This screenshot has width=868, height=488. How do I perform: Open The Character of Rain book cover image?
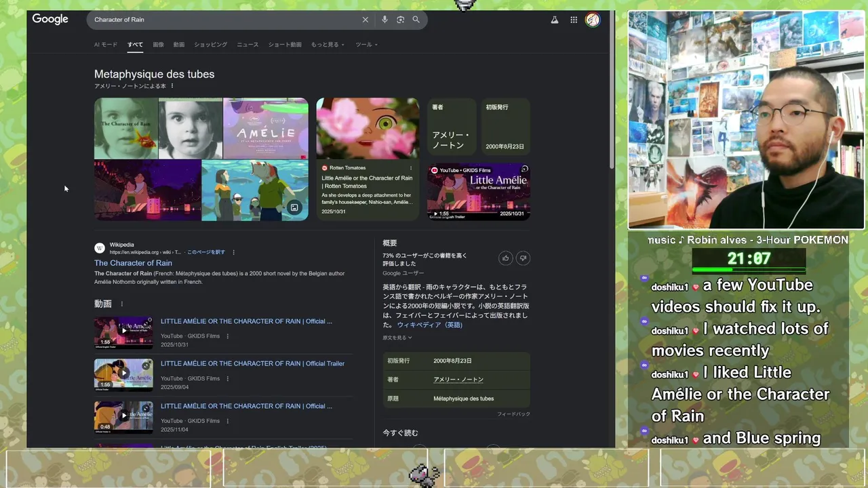[126, 128]
